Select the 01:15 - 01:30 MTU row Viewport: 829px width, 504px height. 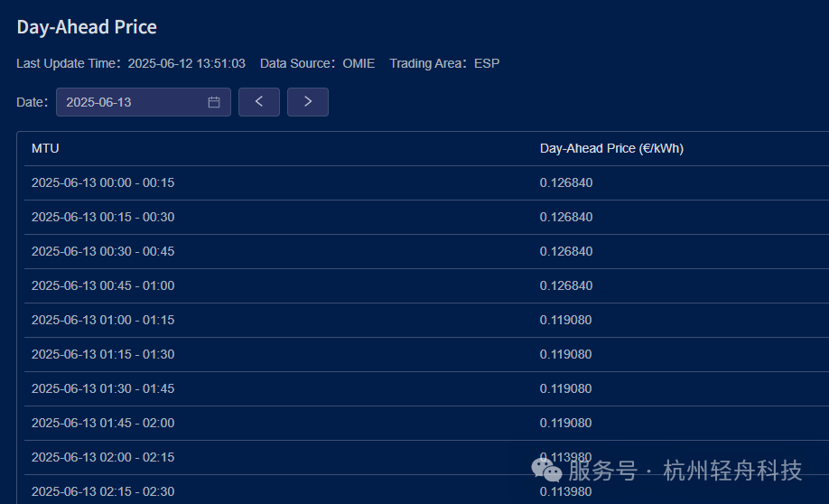click(x=103, y=354)
